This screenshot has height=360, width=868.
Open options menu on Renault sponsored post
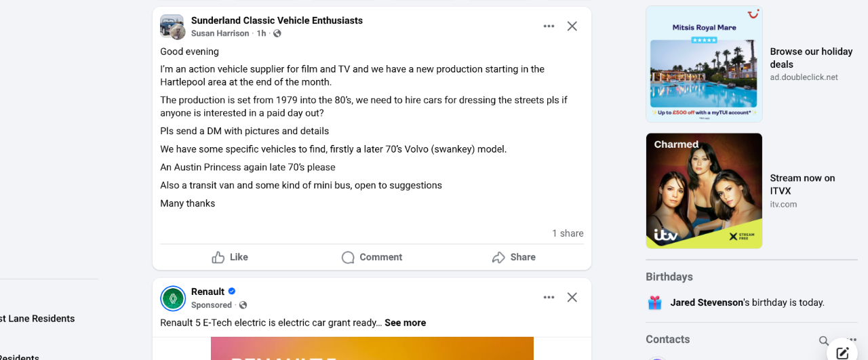coord(549,298)
